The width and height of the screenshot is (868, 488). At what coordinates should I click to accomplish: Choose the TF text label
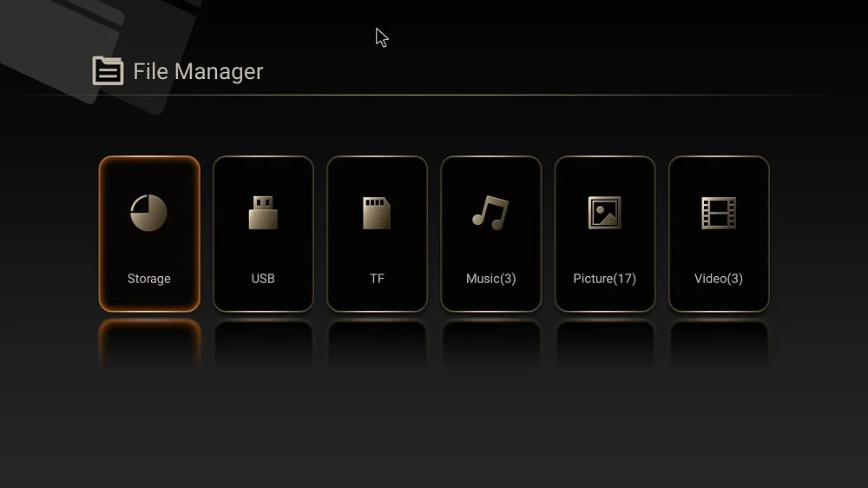coord(377,279)
